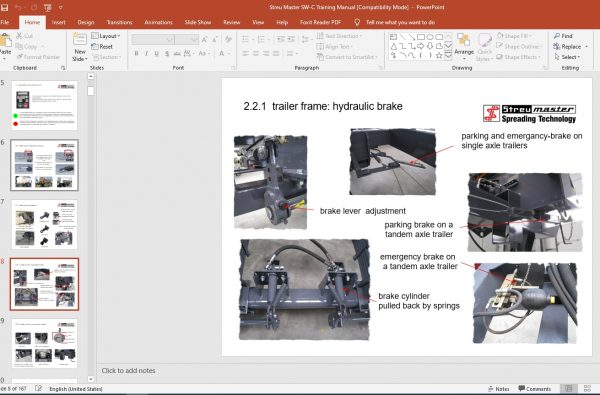Click English (United States) language indicator
The height and width of the screenshot is (395, 600).
pyautogui.click(x=76, y=389)
